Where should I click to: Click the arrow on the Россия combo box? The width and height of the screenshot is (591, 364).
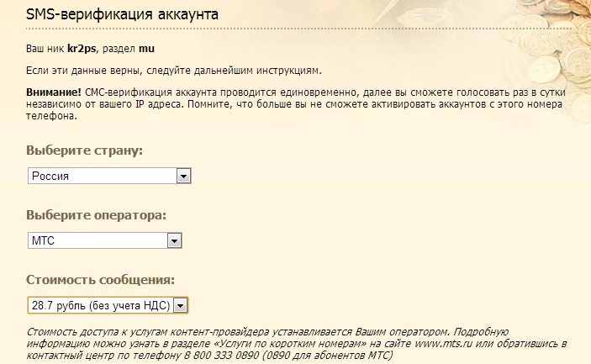[184, 177]
